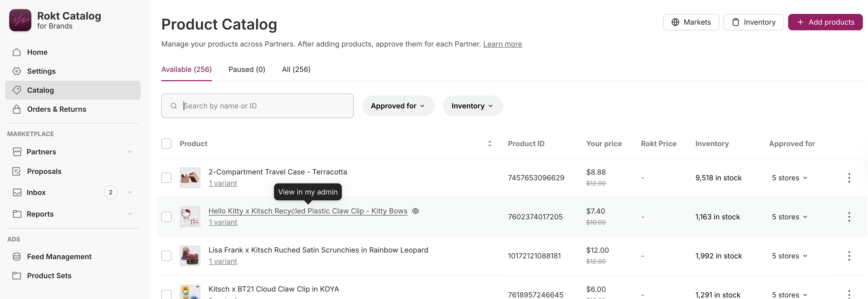868x299 pixels.
Task: Expand the Partners sidebar section
Action: pos(130,152)
